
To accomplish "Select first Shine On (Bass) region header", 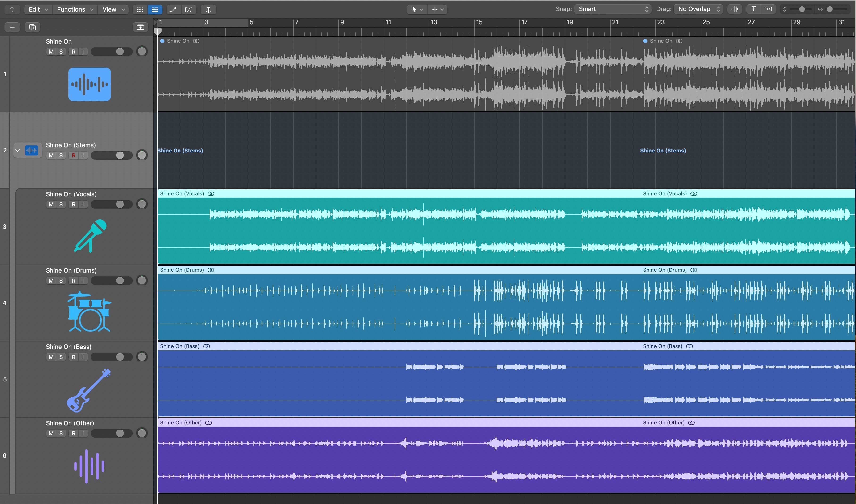I will [x=399, y=346].
